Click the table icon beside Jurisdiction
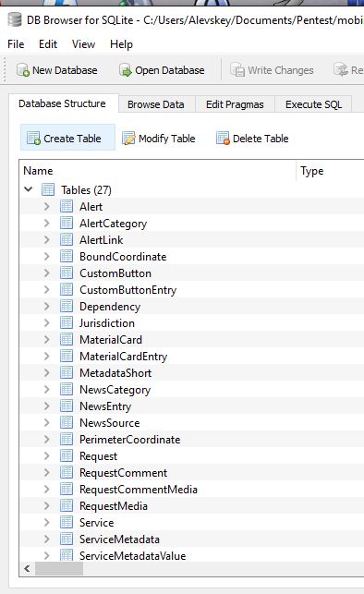 point(67,323)
